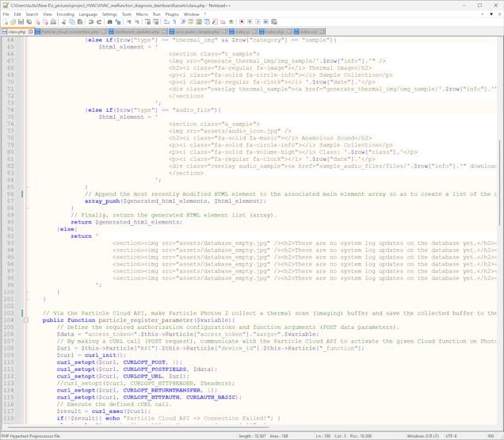
Task: Click the horizontal scrollbar below the editor
Action: tap(238, 427)
